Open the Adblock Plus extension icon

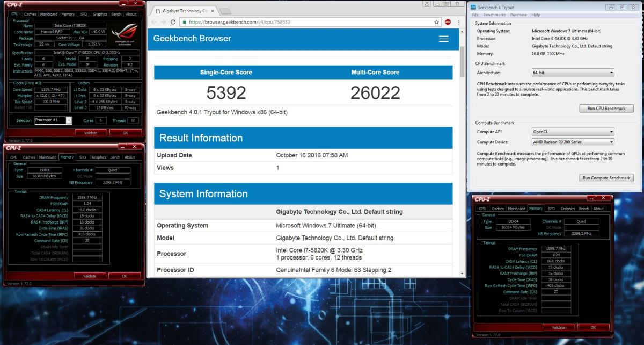click(448, 22)
